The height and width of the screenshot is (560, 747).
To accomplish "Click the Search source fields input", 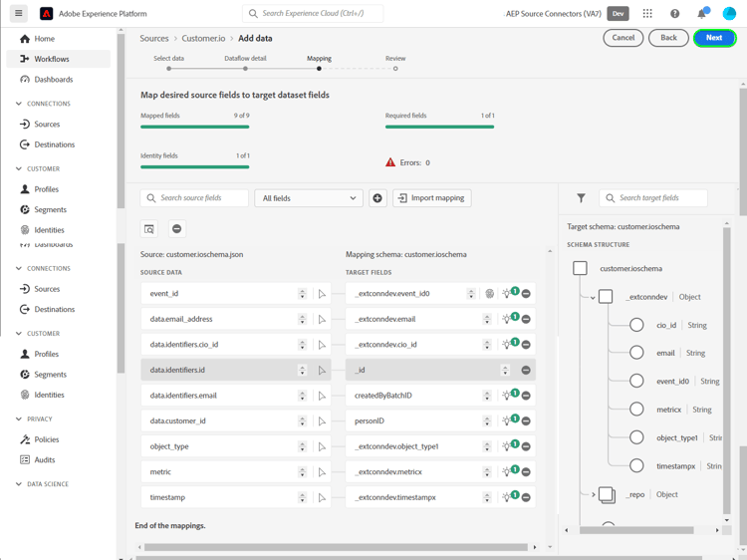I will click(194, 198).
